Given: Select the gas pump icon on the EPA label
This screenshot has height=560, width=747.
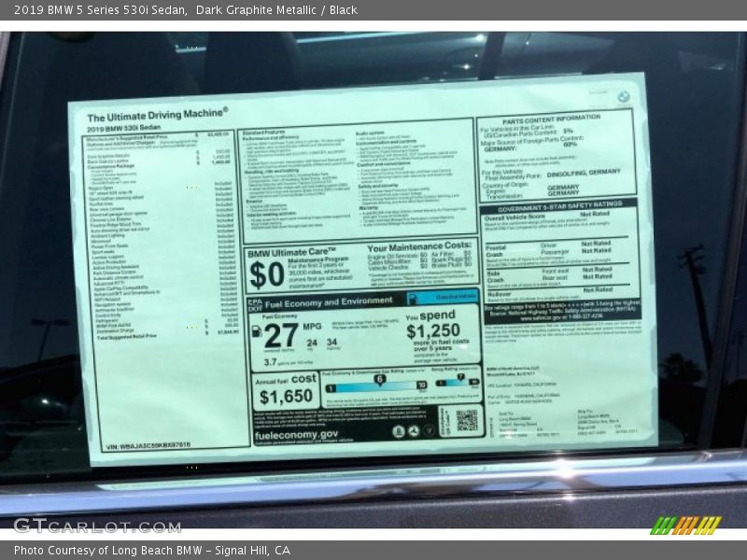Looking at the screenshot, I should pyautogui.click(x=257, y=332).
